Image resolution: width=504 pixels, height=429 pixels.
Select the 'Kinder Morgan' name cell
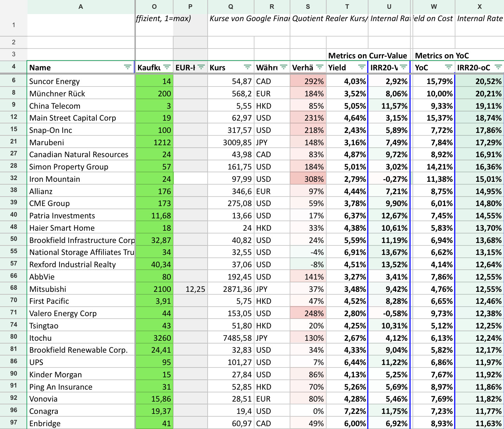(81, 374)
